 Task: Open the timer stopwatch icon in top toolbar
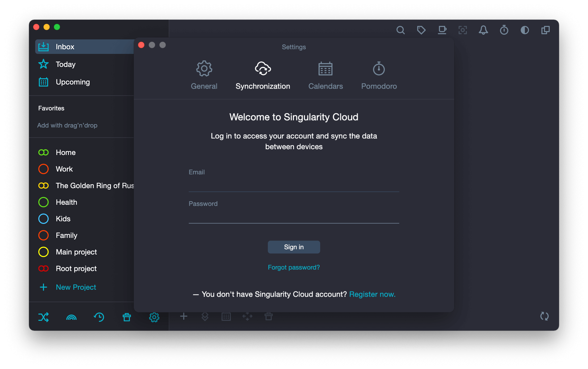tap(504, 30)
